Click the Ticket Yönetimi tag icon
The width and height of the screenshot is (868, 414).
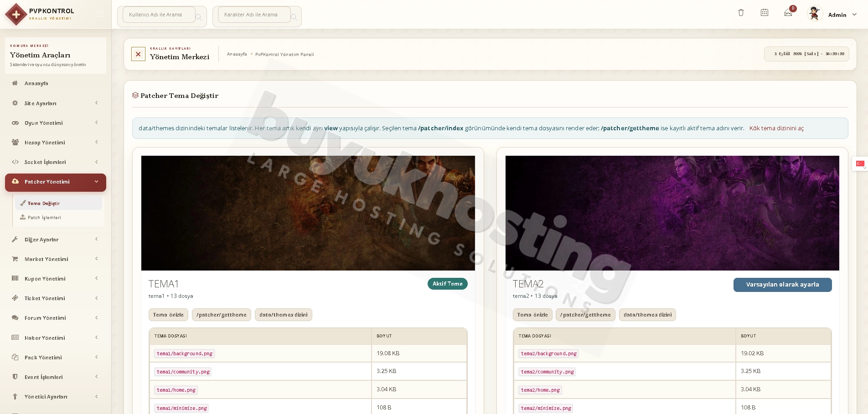pos(15,298)
